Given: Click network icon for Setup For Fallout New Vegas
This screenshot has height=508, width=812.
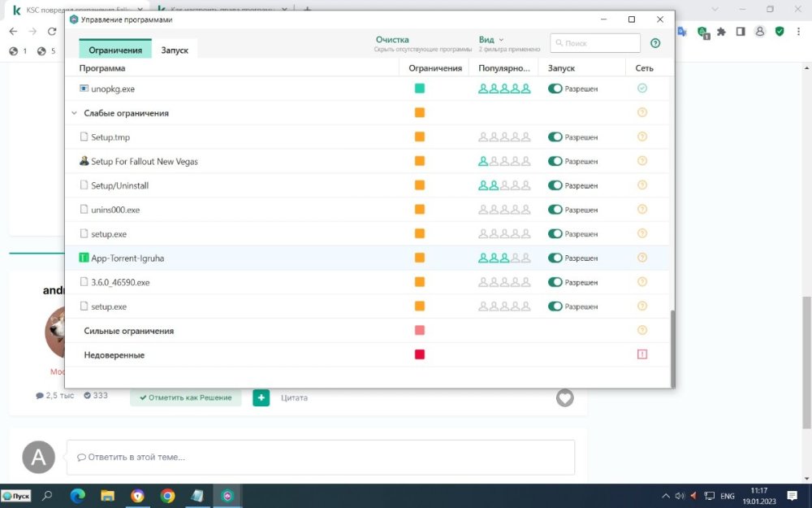Looking at the screenshot, I should pyautogui.click(x=642, y=162).
